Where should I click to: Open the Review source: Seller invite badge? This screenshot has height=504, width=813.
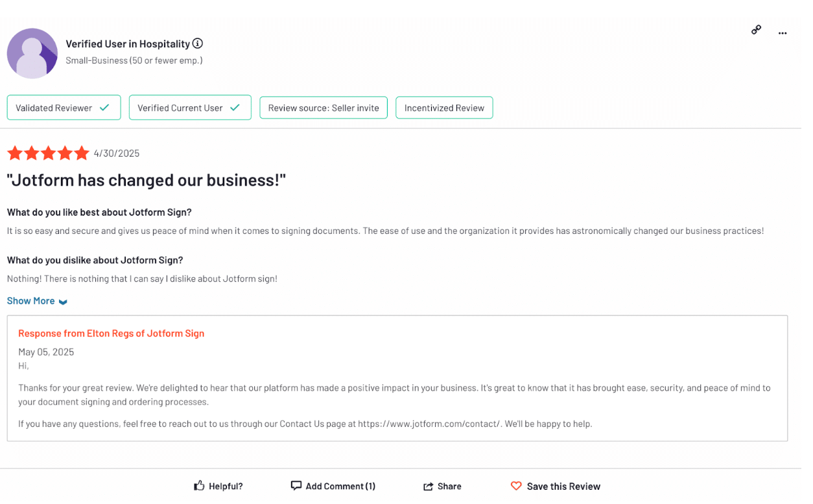324,108
